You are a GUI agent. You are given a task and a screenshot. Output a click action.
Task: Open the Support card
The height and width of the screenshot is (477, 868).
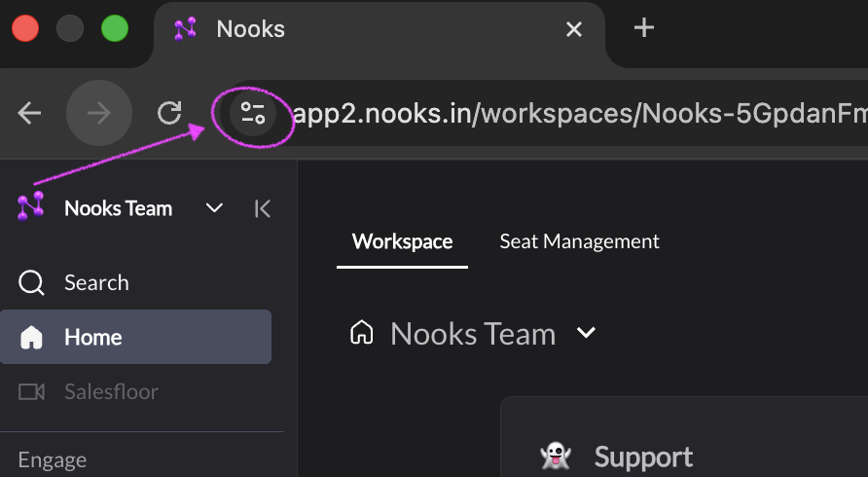pos(684,437)
